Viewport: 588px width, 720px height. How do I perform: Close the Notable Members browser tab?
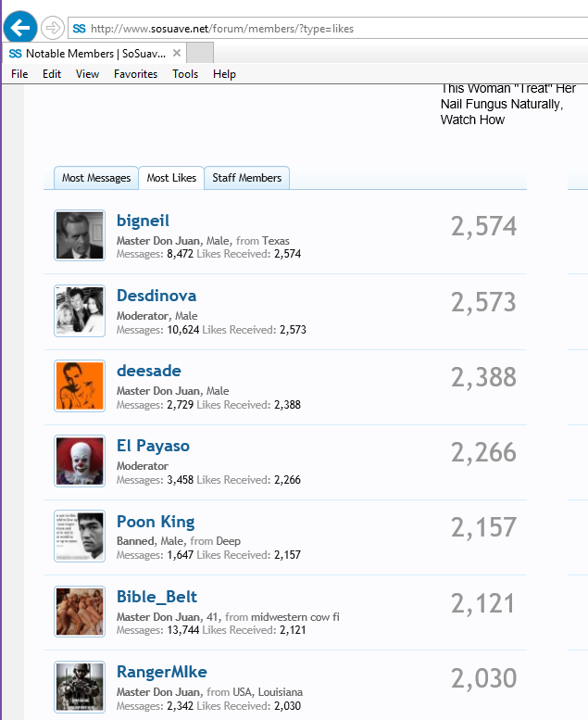(x=177, y=53)
